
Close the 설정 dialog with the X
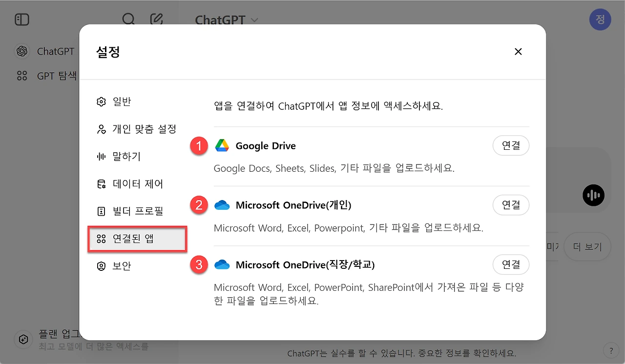click(x=519, y=52)
